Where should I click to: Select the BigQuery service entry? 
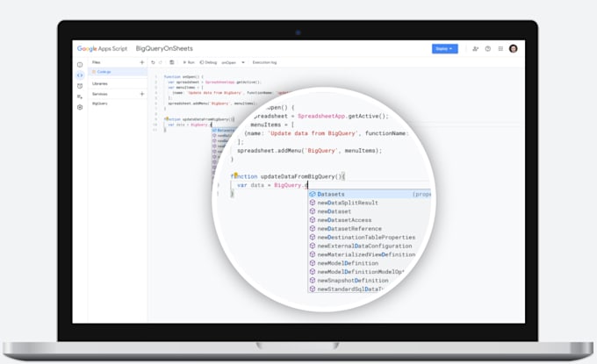tap(100, 103)
